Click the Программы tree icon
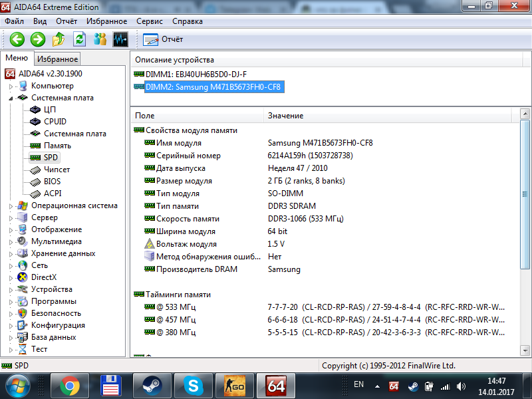Screen dimensions: 532x399 [x=23, y=301]
